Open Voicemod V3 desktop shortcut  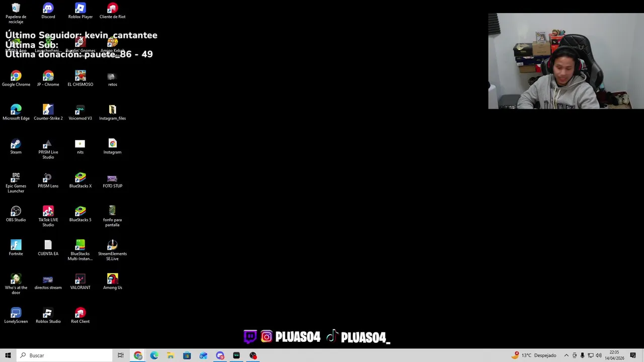pyautogui.click(x=80, y=113)
